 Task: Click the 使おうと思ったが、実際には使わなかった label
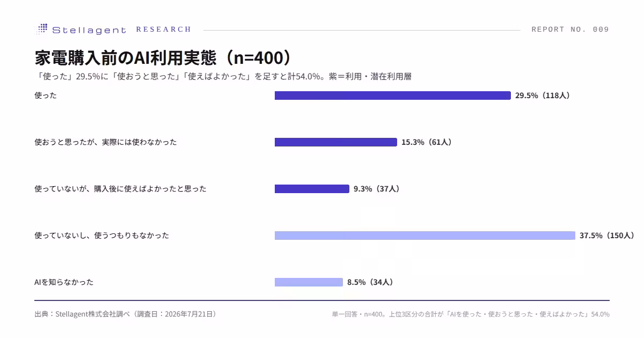click(106, 142)
